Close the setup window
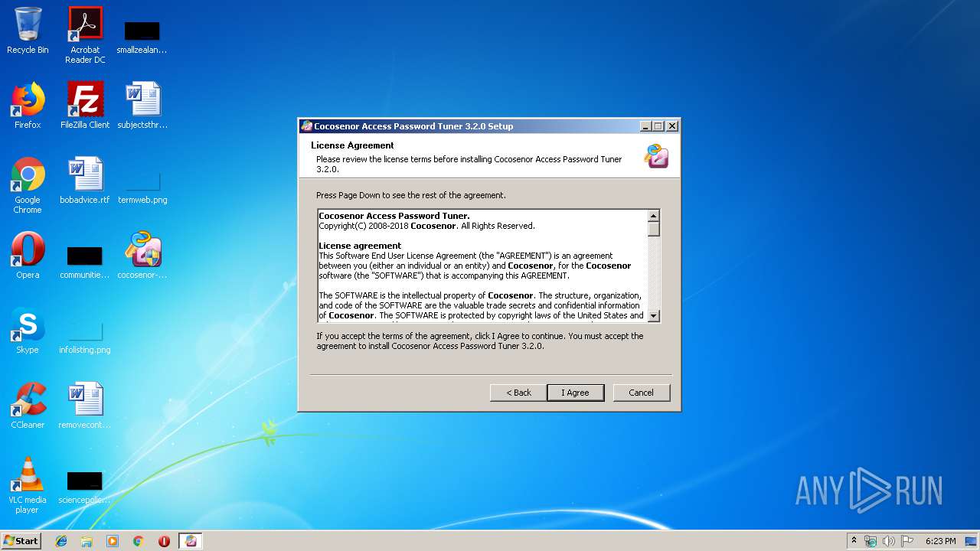The width and height of the screenshot is (980, 551). 671,126
